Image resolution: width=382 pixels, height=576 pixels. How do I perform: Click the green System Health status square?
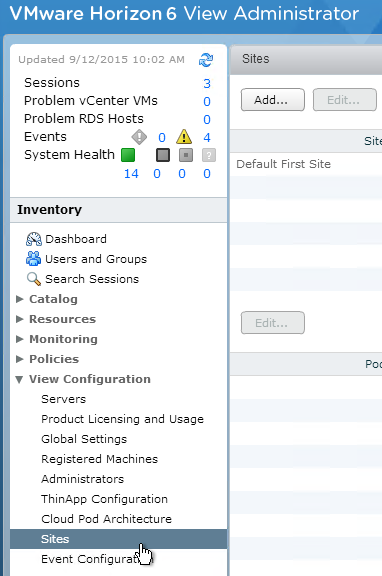point(128,155)
